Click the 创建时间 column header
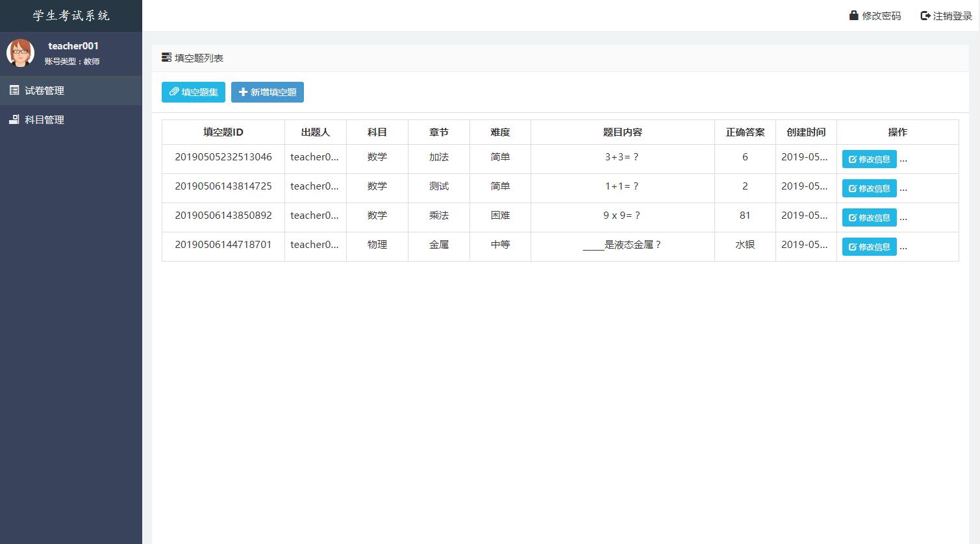This screenshot has width=980, height=544. point(806,132)
